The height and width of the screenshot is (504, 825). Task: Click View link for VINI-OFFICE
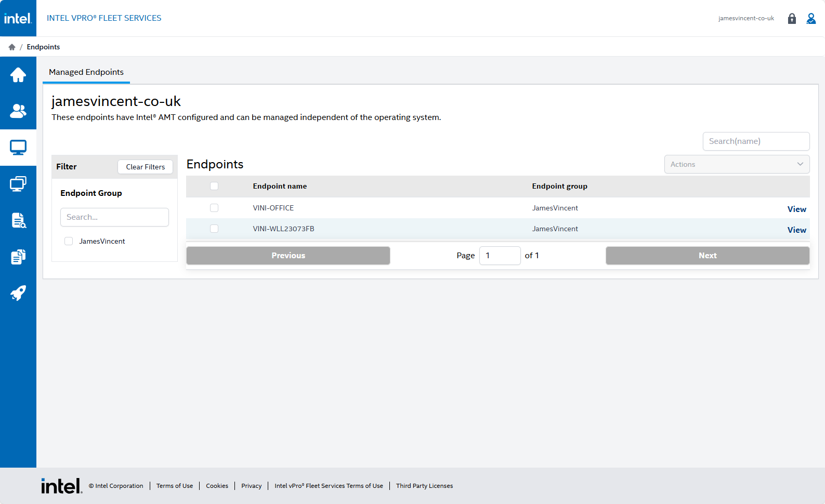[796, 209]
